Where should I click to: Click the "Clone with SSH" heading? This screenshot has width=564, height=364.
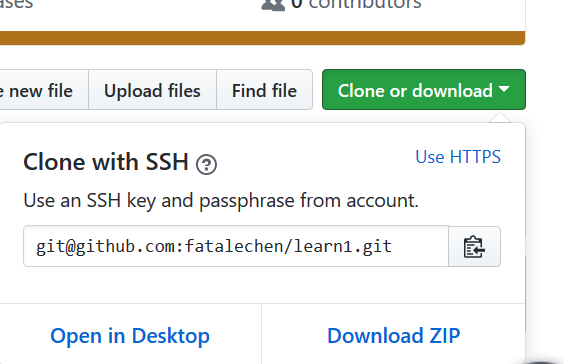pyautogui.click(x=106, y=162)
